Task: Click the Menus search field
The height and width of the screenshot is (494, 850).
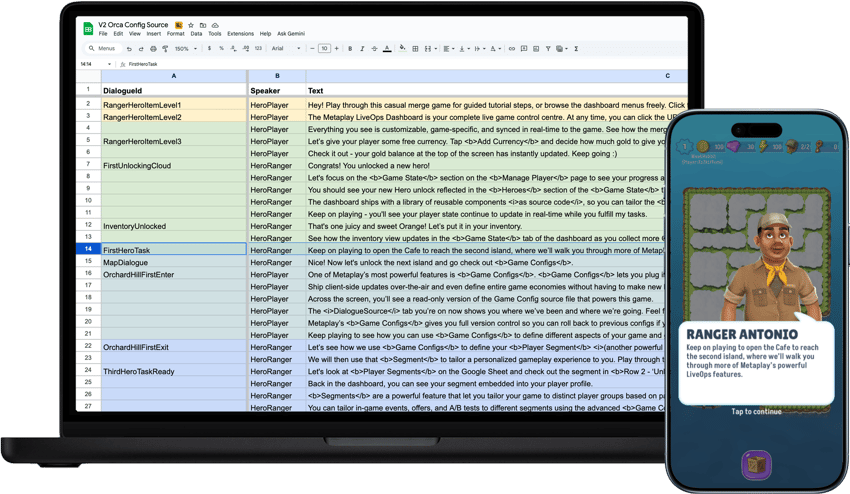Action: 104,48
